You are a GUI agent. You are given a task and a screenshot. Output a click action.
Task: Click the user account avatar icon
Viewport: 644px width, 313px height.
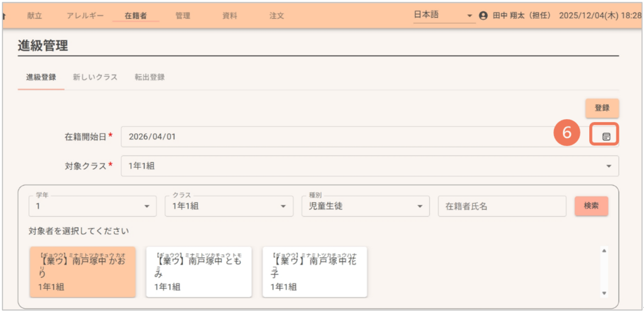(x=483, y=16)
